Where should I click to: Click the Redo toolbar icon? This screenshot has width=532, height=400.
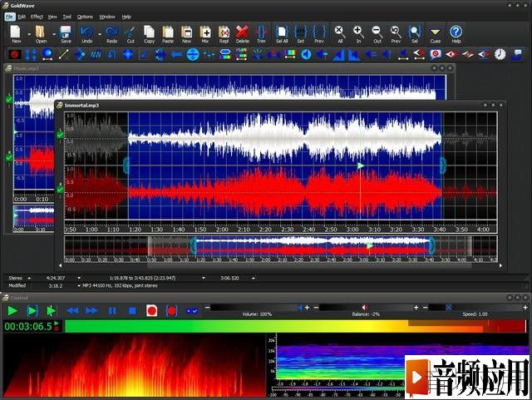click(x=112, y=34)
